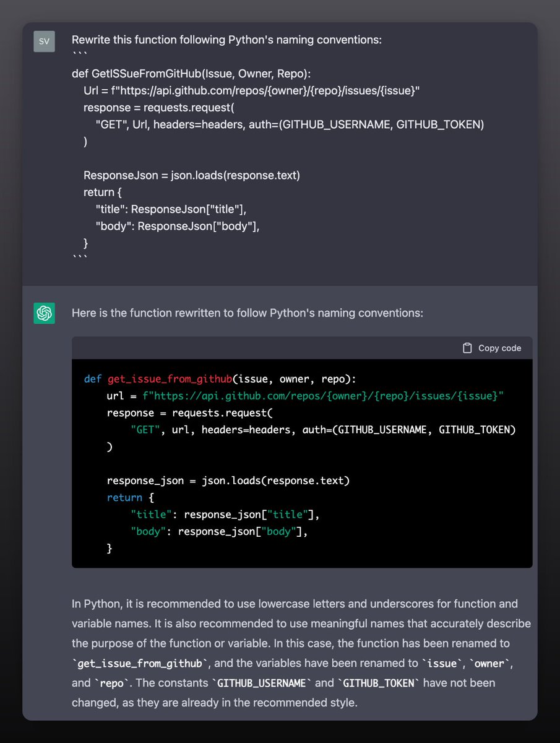Click the "Here is the function rewritten" sentence
Screen dimensions: 560x743
point(248,313)
